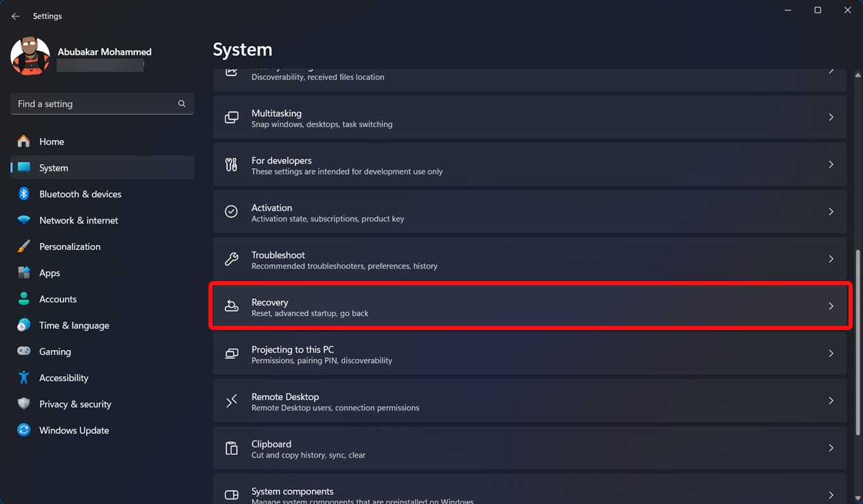Click the Accessibility figure icon

23,378
